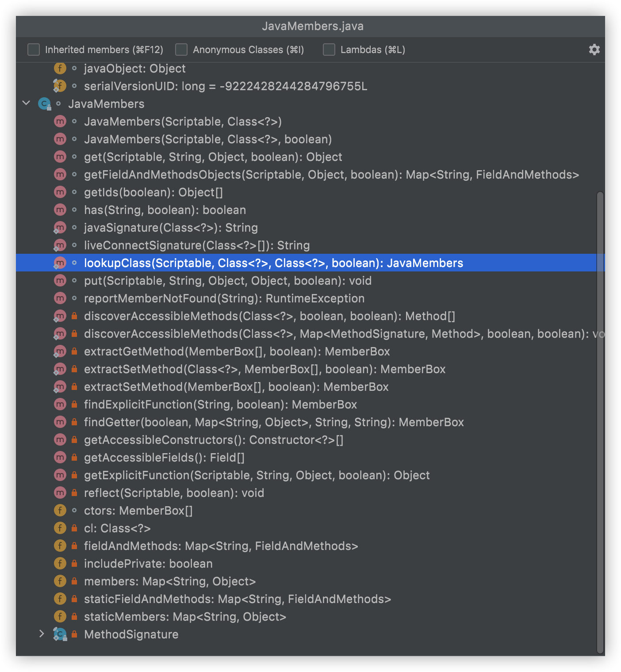The height and width of the screenshot is (672, 621).
Task: Click the field icon beside javaObject
Action: coord(60,69)
